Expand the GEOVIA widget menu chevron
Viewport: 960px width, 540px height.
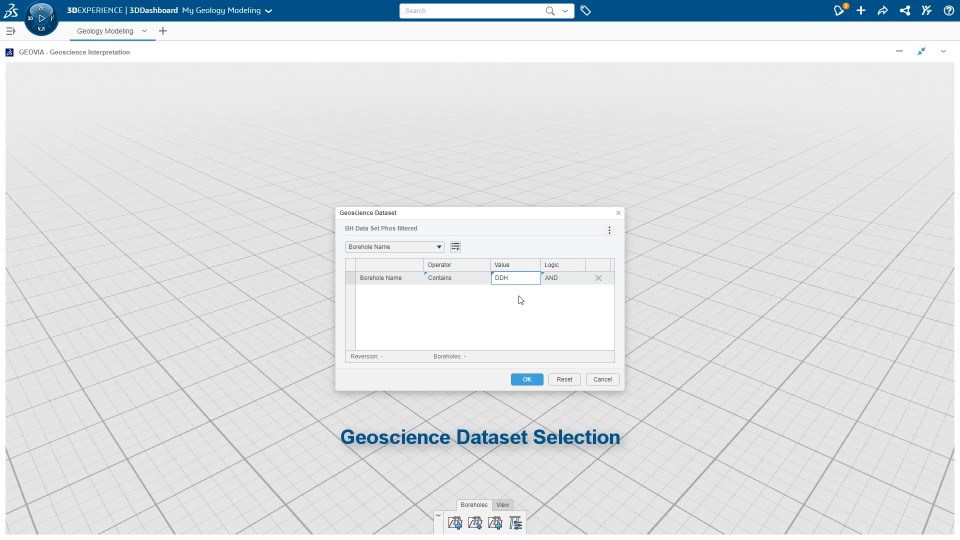[x=943, y=51]
